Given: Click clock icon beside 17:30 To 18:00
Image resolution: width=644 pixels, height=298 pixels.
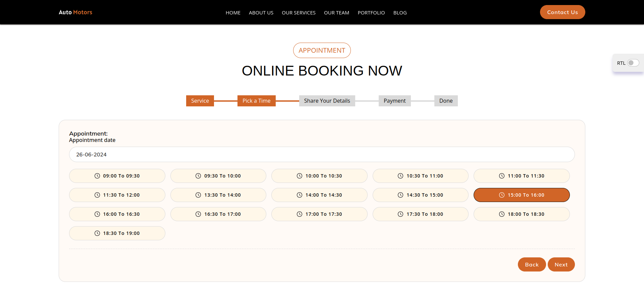Looking at the screenshot, I should [400, 214].
